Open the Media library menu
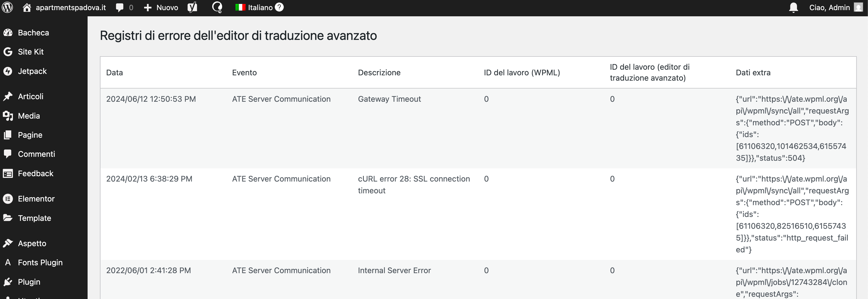This screenshot has width=868, height=299. [29, 116]
